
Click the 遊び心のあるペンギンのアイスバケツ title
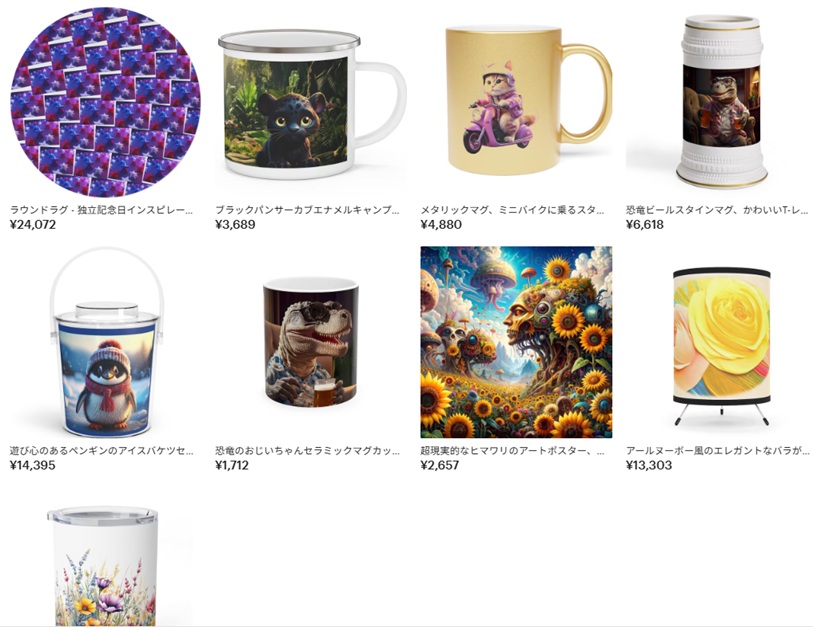pos(102,451)
